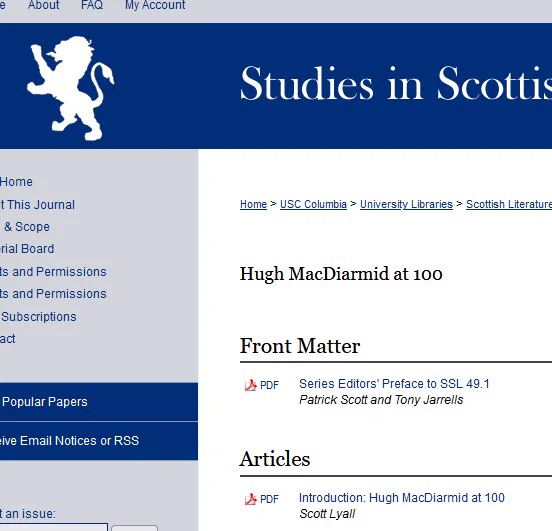The image size is (552, 531).
Task: Open the first 'and Permissions' sidebar link
Action: click(53, 271)
